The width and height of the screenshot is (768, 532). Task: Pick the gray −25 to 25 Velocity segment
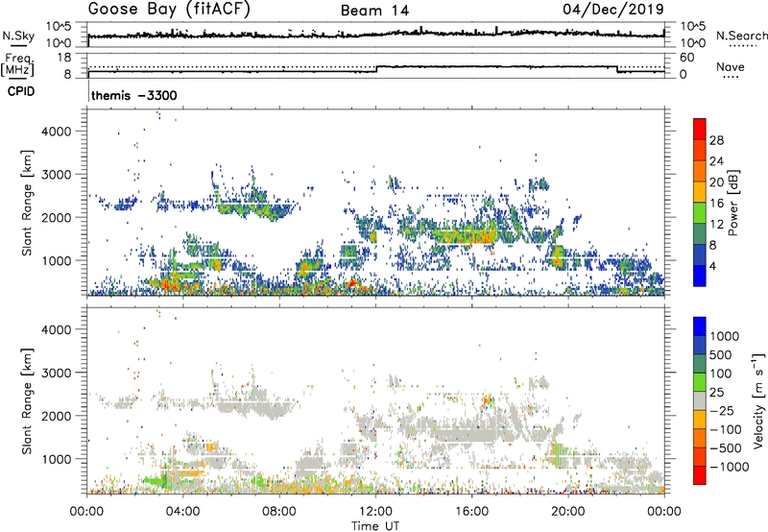pyautogui.click(x=700, y=400)
